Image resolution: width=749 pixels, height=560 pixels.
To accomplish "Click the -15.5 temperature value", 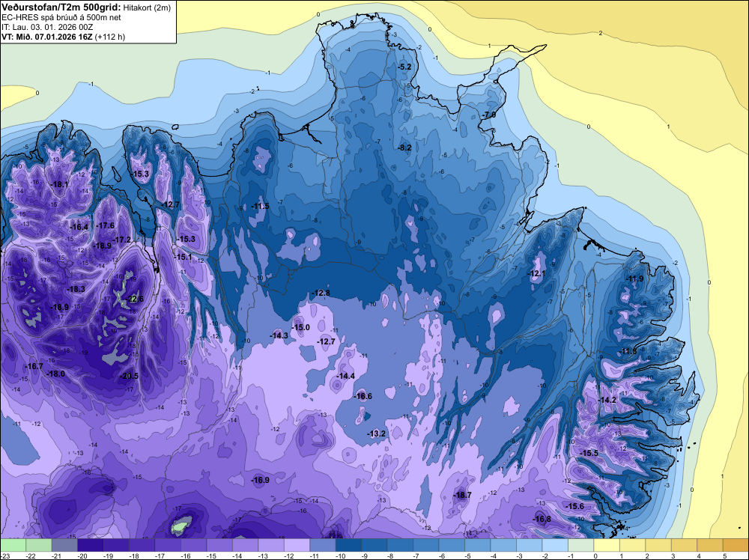I will [x=589, y=453].
